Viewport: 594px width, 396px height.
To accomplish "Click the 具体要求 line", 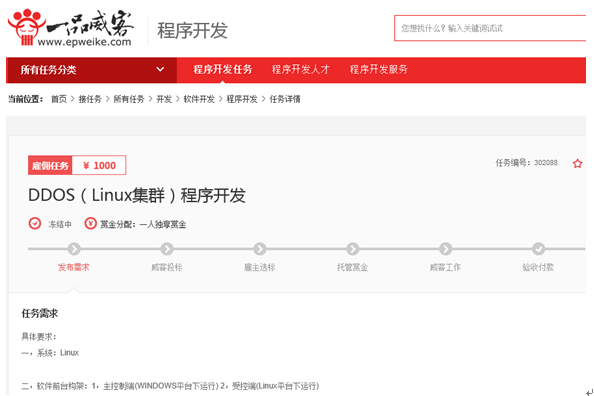I will 39,337.
